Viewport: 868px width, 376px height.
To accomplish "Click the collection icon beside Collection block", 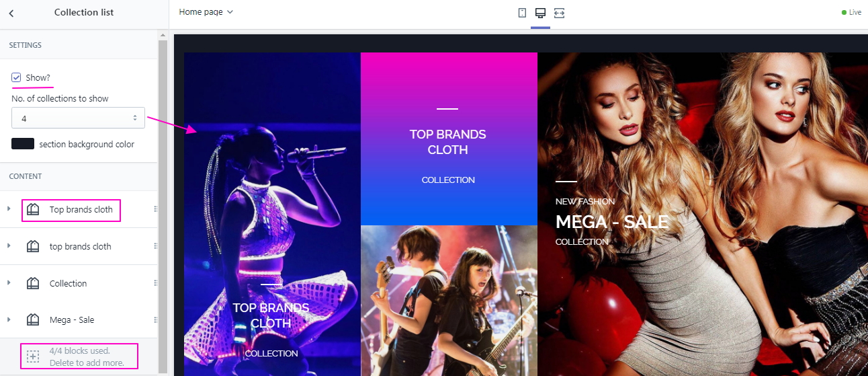I will point(33,283).
